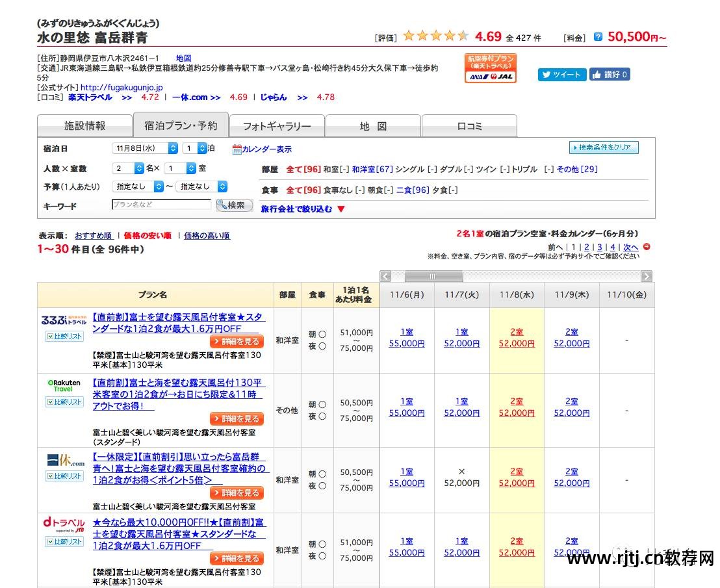Share via the ツイート Twitter button

[561, 75]
